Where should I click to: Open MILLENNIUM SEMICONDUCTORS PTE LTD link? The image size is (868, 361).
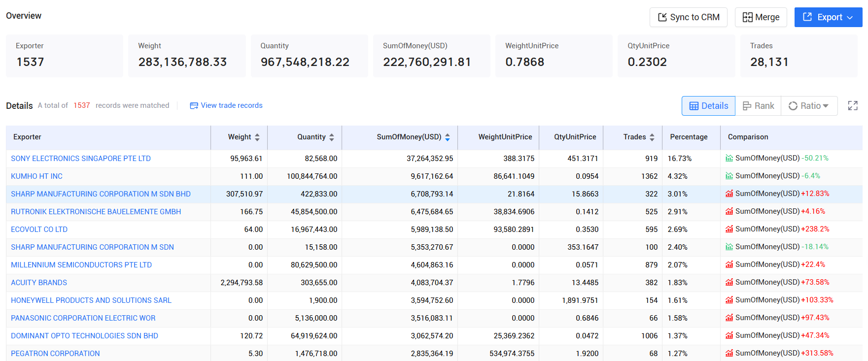[81, 265]
